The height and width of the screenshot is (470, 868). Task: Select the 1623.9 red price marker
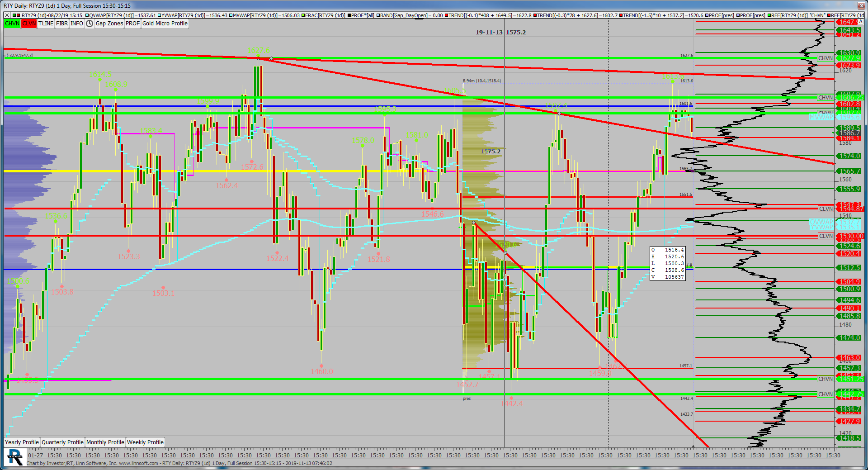tap(849, 66)
